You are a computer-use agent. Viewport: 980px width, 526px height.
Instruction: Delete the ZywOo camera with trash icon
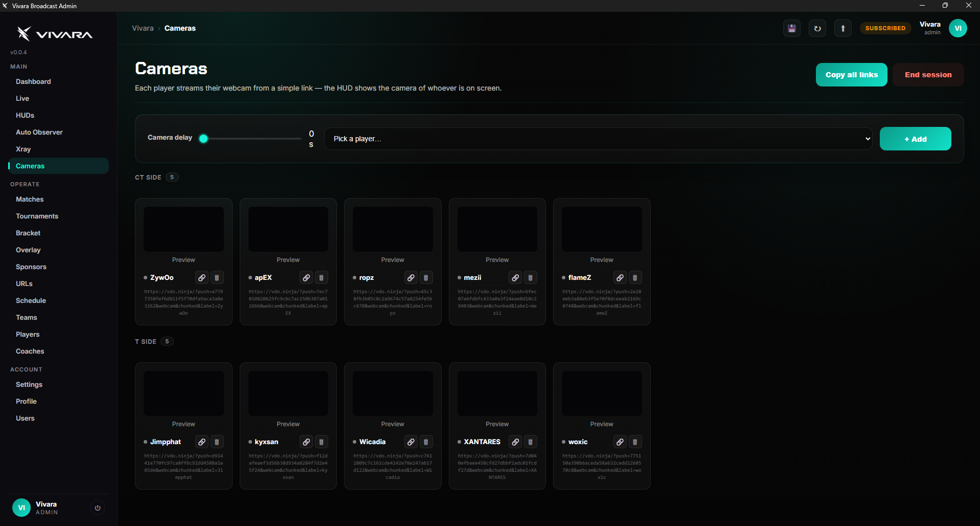pos(217,277)
